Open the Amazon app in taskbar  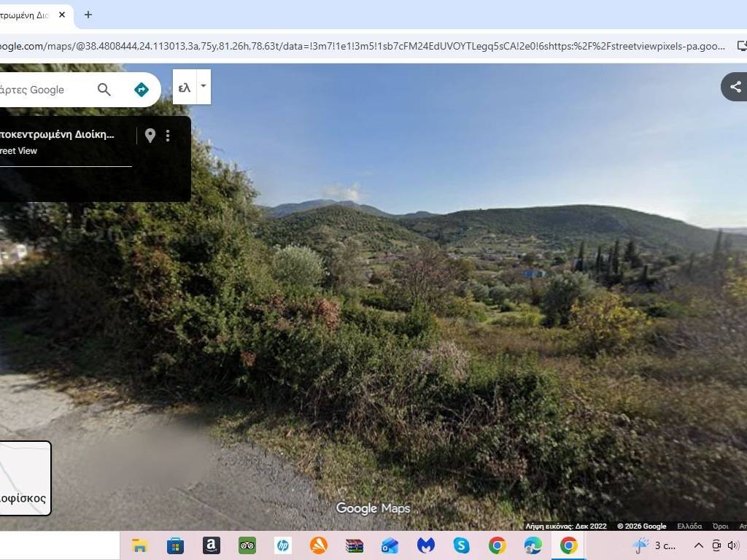[x=212, y=545]
